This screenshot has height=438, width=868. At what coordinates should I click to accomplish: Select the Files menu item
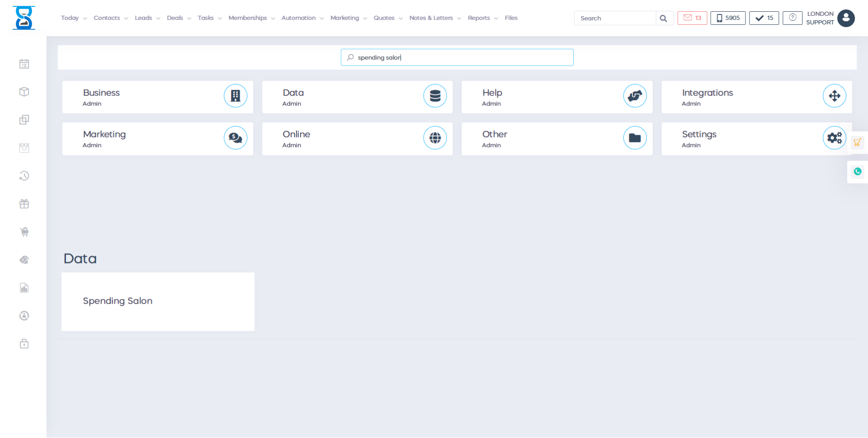coord(511,18)
